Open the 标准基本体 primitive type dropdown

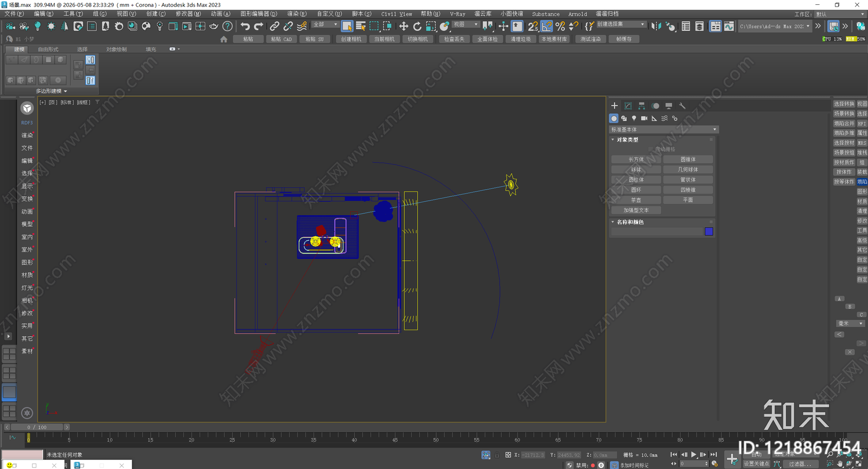663,130
